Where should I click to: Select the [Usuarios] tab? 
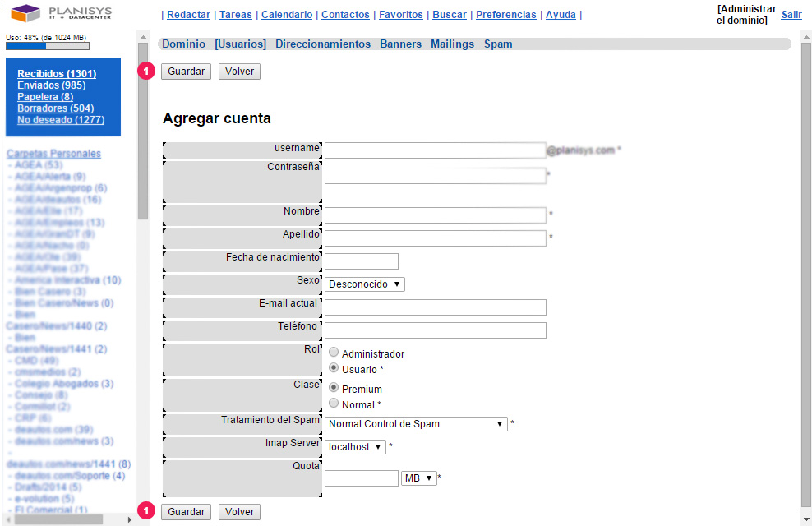click(x=240, y=44)
